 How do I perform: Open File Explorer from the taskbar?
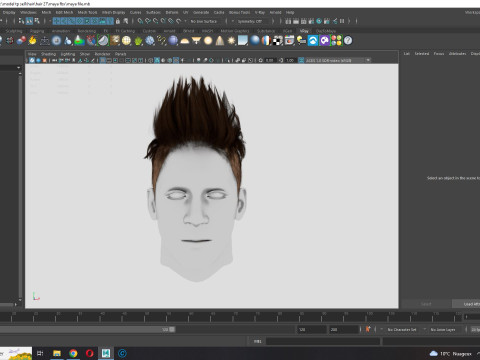click(x=57, y=353)
